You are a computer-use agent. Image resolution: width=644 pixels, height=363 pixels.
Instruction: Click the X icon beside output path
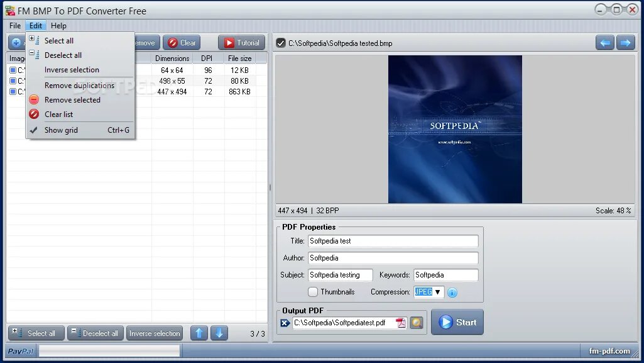click(285, 323)
